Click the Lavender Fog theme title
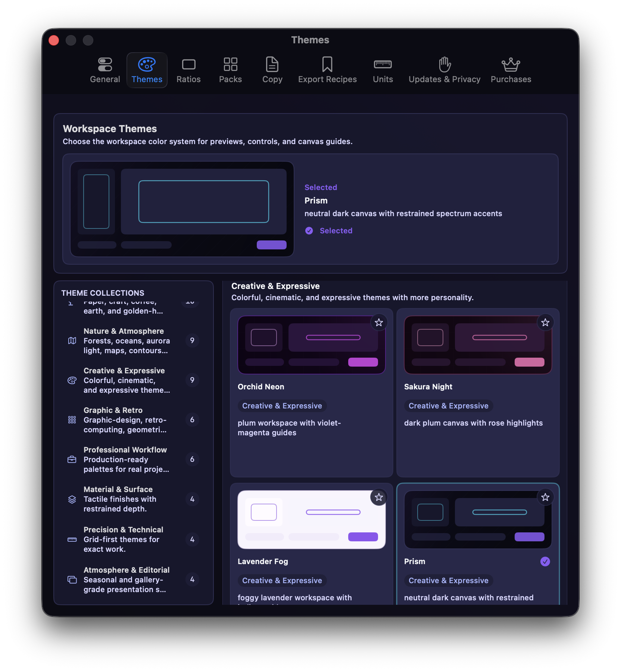Viewport: 621px width, 672px height. pos(263,561)
